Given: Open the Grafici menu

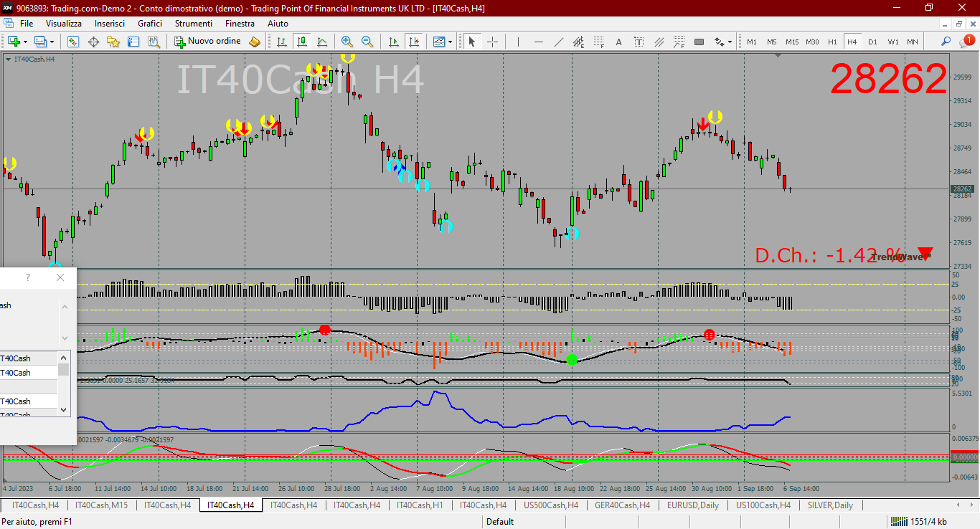Looking at the screenshot, I should (x=150, y=24).
